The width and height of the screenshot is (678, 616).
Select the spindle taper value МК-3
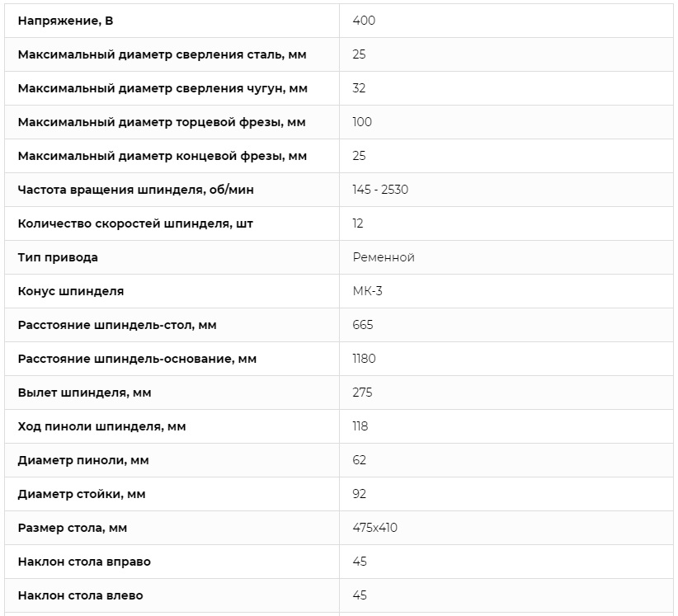tap(368, 291)
